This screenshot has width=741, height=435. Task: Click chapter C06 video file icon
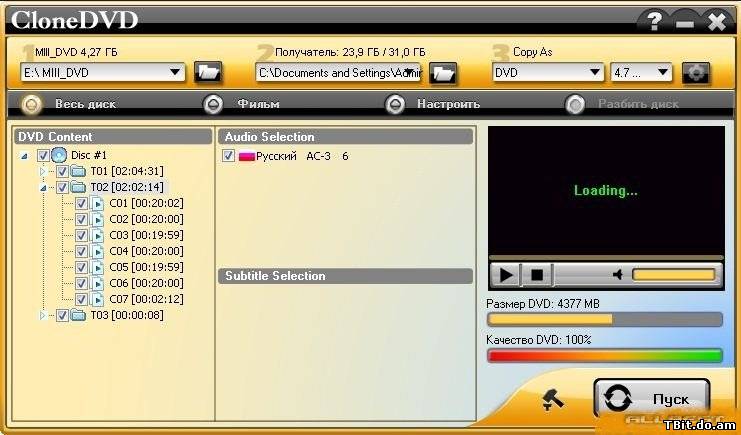97,283
